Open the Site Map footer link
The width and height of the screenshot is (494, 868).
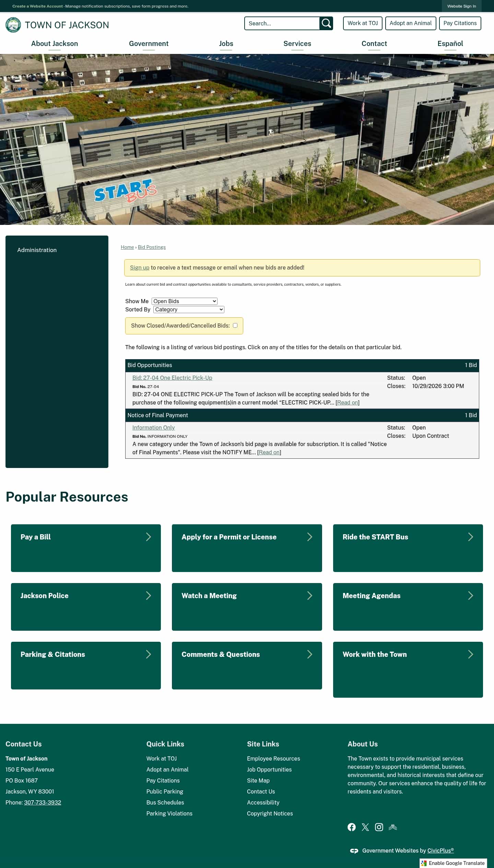pyautogui.click(x=258, y=780)
